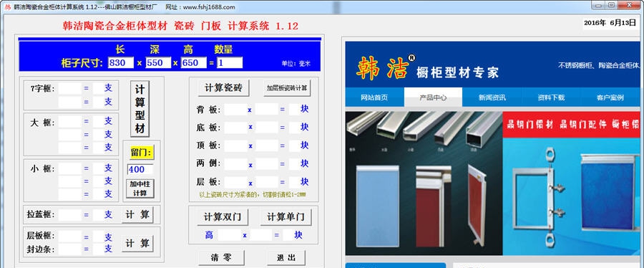Click the first size field of 两侧
Viewport: 644px width, 268px height.
point(235,164)
